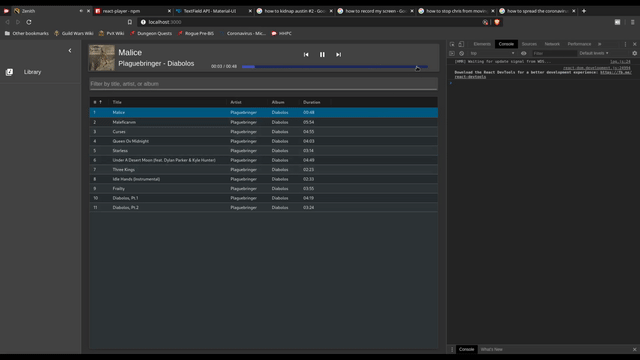Toggle the live expression eye icon
The width and height of the screenshot is (640, 360).
click(523, 53)
